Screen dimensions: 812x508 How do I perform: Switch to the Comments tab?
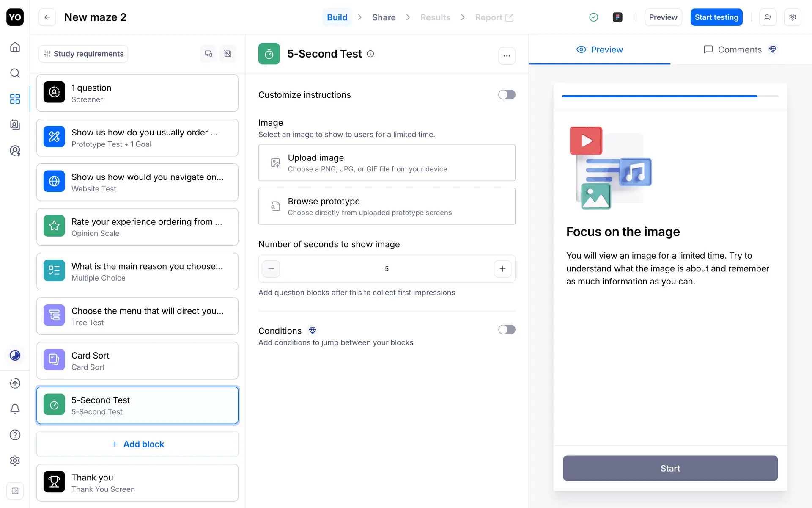tap(740, 50)
